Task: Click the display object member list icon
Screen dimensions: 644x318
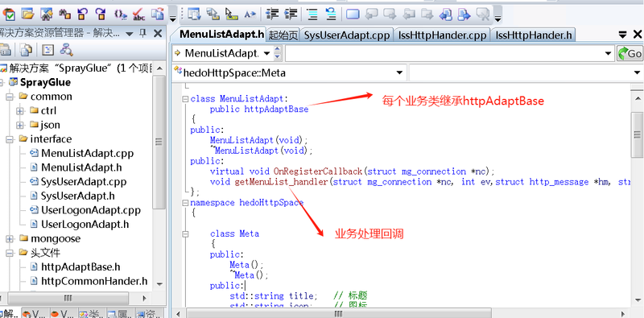Action: point(194,14)
